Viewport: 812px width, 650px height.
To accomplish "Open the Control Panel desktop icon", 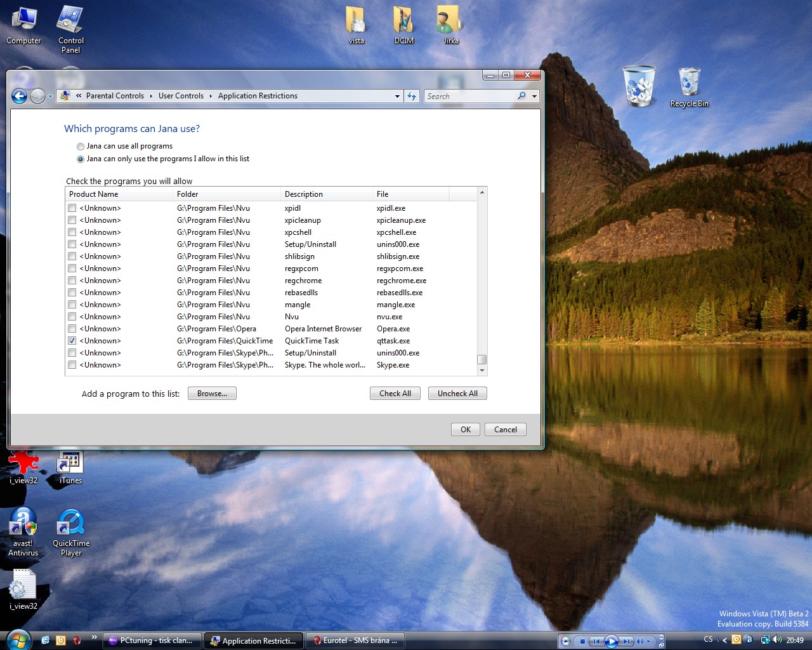I will pyautogui.click(x=70, y=29).
